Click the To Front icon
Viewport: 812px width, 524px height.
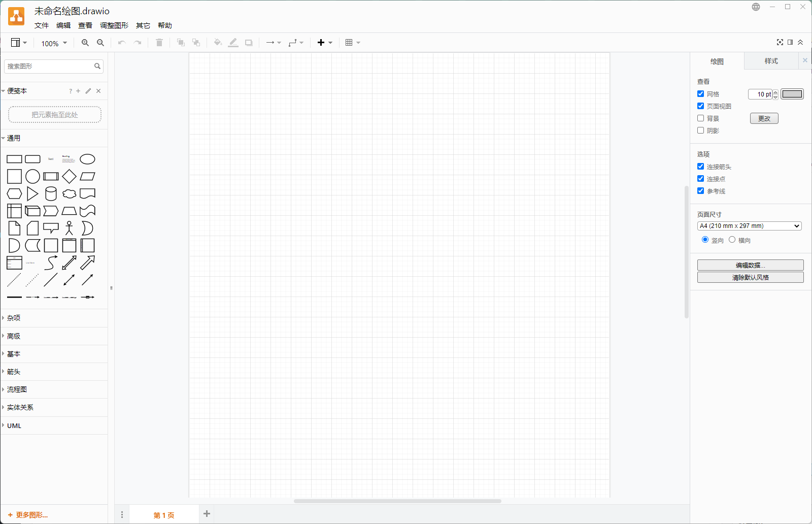tap(180, 43)
